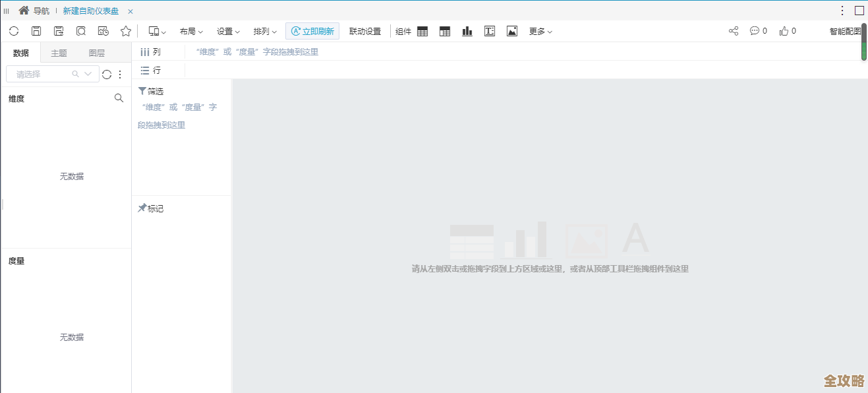Click the thumbs-up like icon
Image resolution: width=868 pixels, height=393 pixels.
tap(784, 31)
